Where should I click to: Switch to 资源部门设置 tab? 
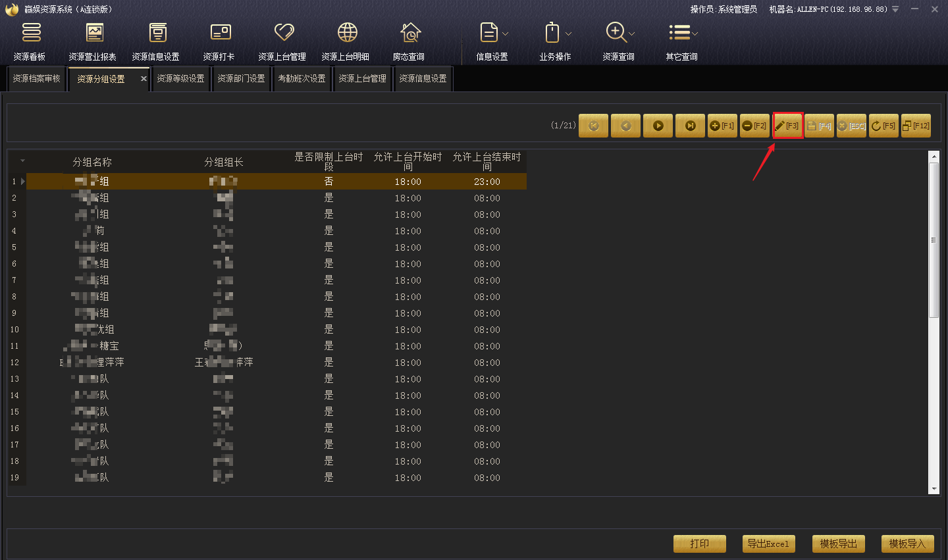pyautogui.click(x=241, y=79)
